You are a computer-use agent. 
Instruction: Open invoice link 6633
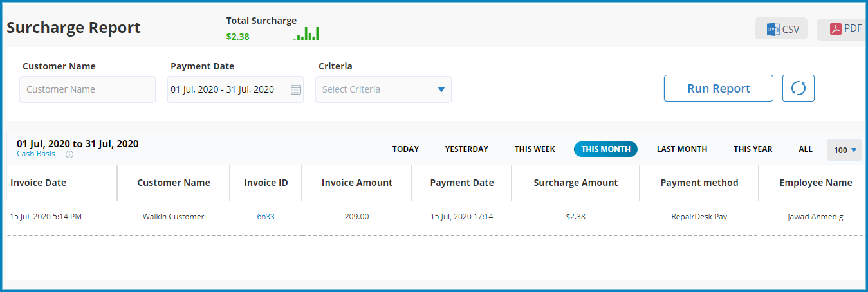point(266,217)
